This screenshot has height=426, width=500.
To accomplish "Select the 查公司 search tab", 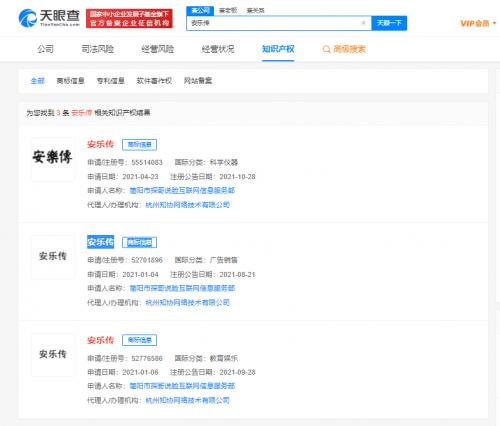I will click(200, 10).
